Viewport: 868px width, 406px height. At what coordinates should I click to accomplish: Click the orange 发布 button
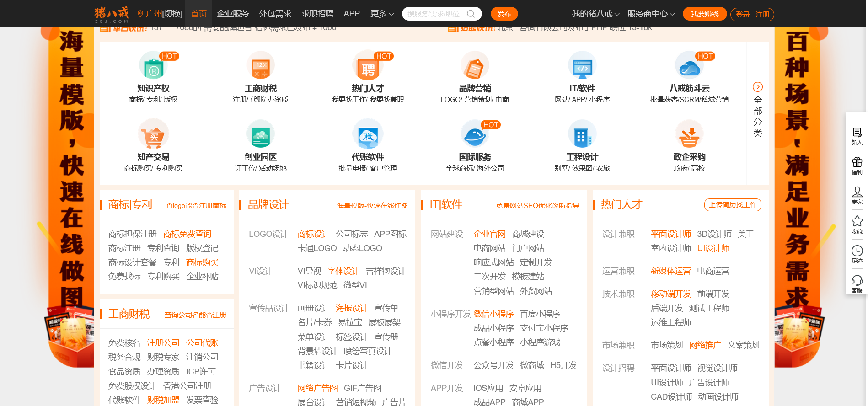[x=504, y=14]
